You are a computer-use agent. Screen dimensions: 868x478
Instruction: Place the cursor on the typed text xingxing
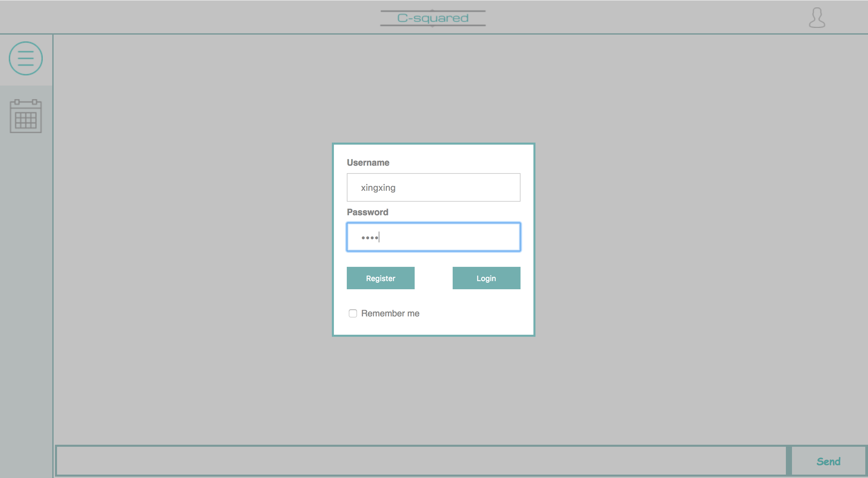(x=378, y=188)
